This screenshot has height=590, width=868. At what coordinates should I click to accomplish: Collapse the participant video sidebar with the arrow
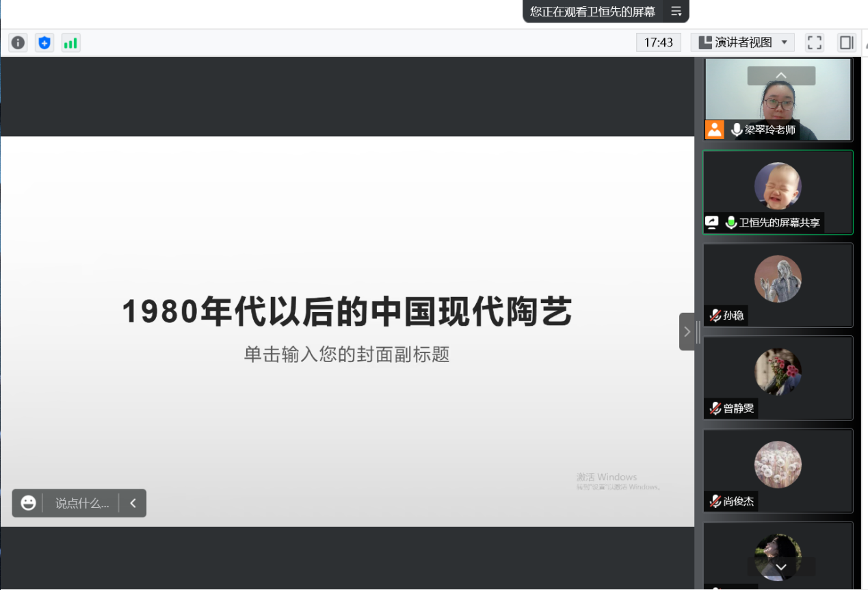pos(687,332)
